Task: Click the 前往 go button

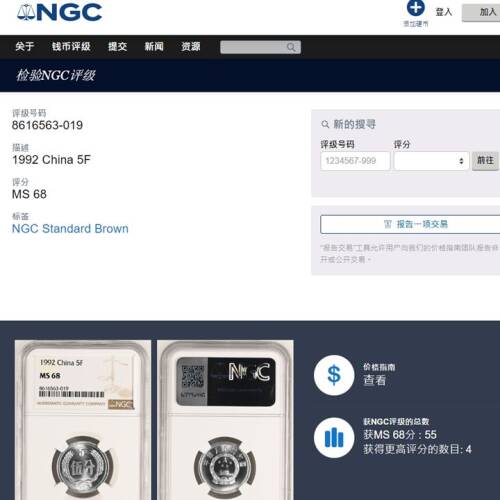Action: pyautogui.click(x=485, y=161)
